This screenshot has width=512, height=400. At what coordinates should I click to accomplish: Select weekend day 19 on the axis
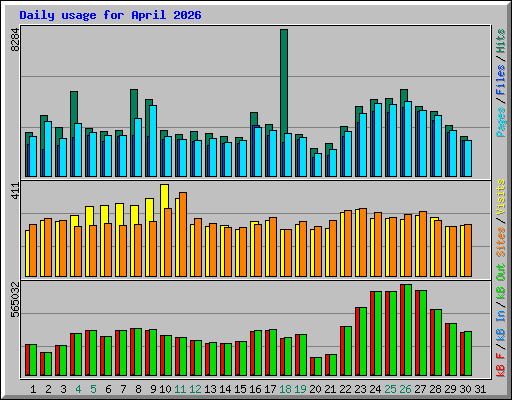tap(300, 389)
